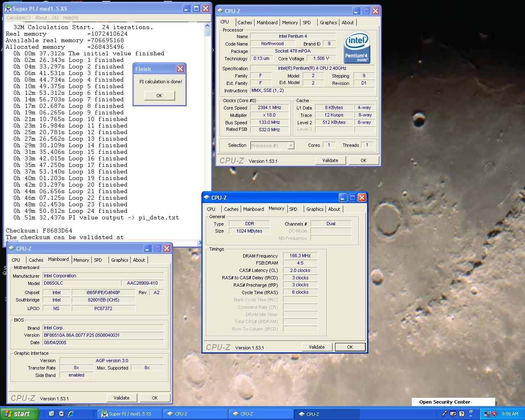Click the tray icon beside the question mark icon
The image size is (525, 420).
click(x=453, y=414)
